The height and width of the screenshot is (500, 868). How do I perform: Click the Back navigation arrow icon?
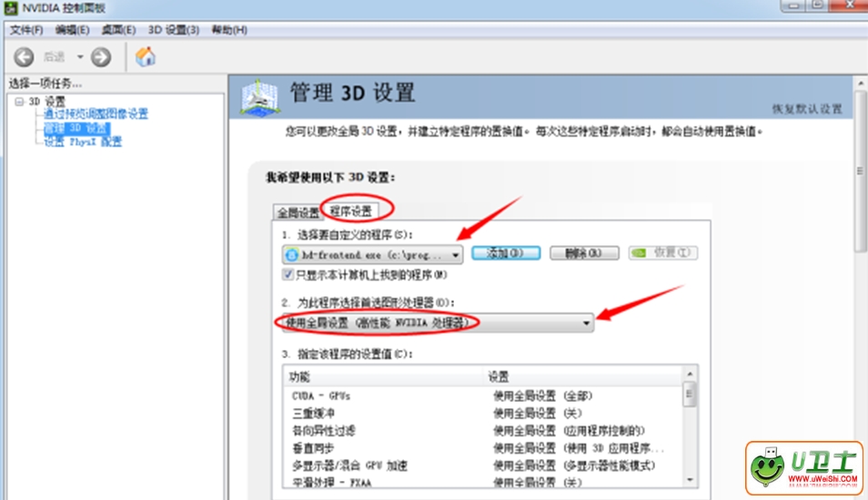(x=24, y=57)
